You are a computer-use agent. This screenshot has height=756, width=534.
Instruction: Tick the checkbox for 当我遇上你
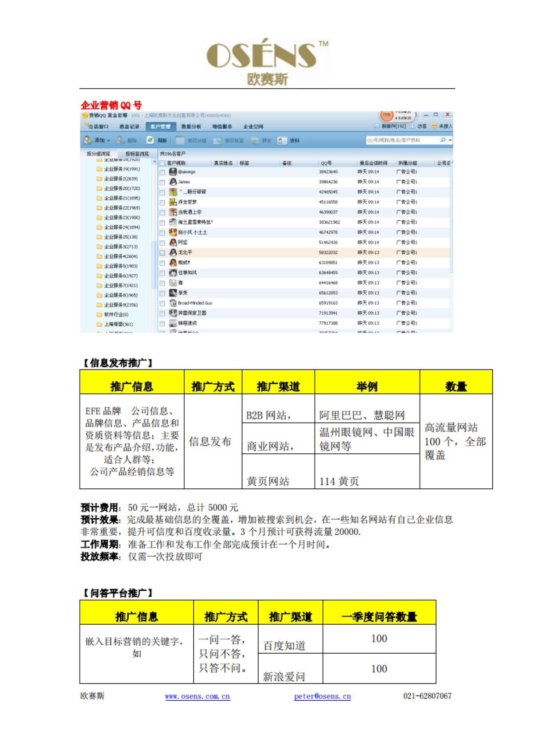tap(162, 212)
